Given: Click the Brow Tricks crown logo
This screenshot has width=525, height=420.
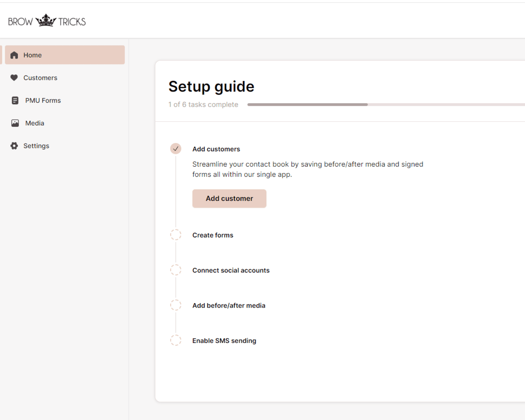Looking at the screenshot, I should pos(47,21).
